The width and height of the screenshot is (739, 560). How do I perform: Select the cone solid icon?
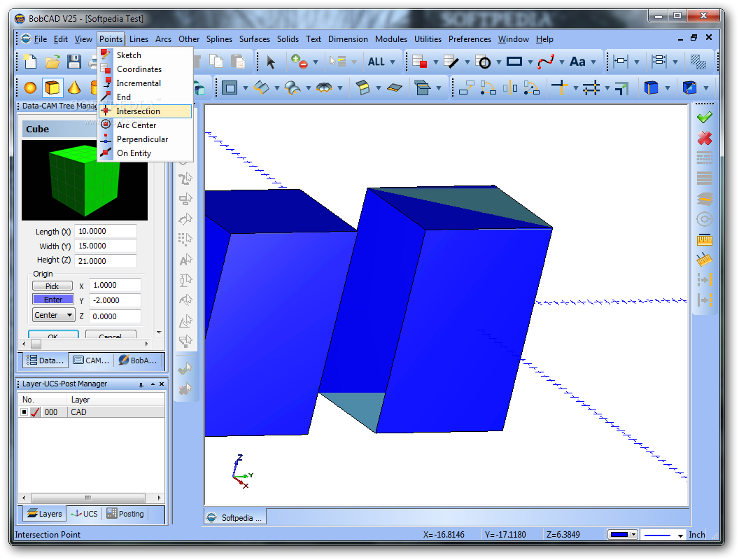74,87
